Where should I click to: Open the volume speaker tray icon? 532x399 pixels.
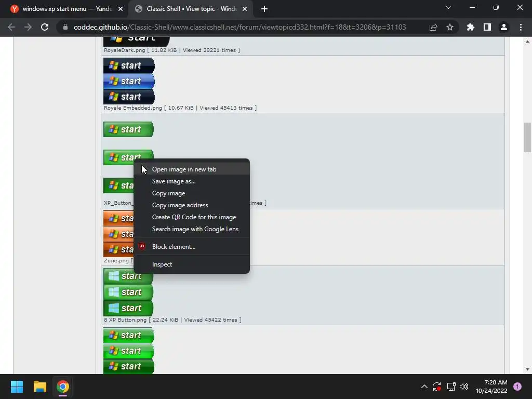click(x=464, y=387)
